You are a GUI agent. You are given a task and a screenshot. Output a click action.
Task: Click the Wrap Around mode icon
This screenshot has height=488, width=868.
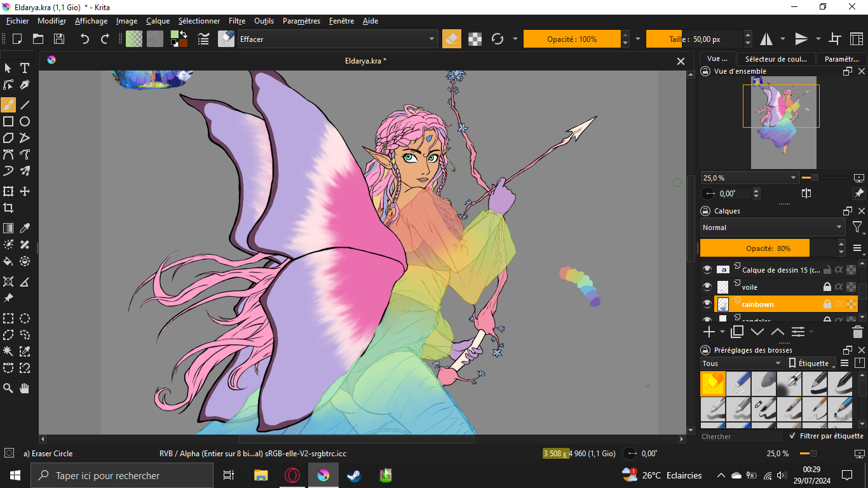point(836,39)
